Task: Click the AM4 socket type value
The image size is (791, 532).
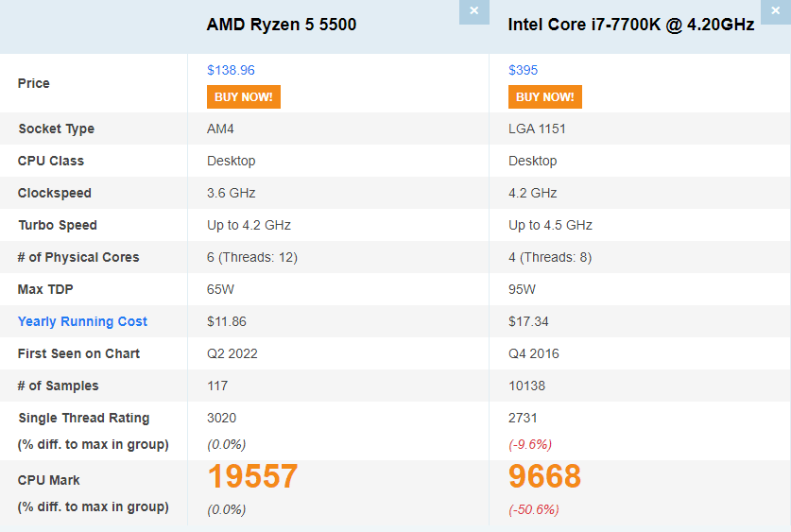Action: coord(220,129)
